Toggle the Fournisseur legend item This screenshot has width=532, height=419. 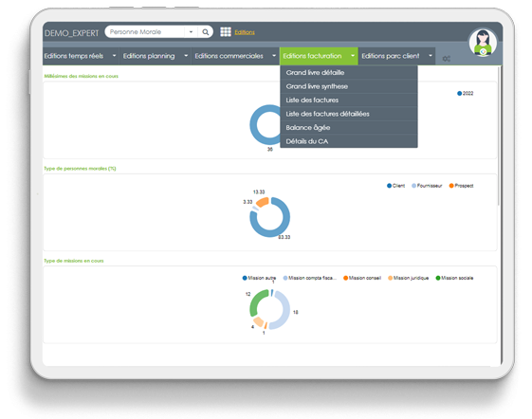click(x=427, y=186)
